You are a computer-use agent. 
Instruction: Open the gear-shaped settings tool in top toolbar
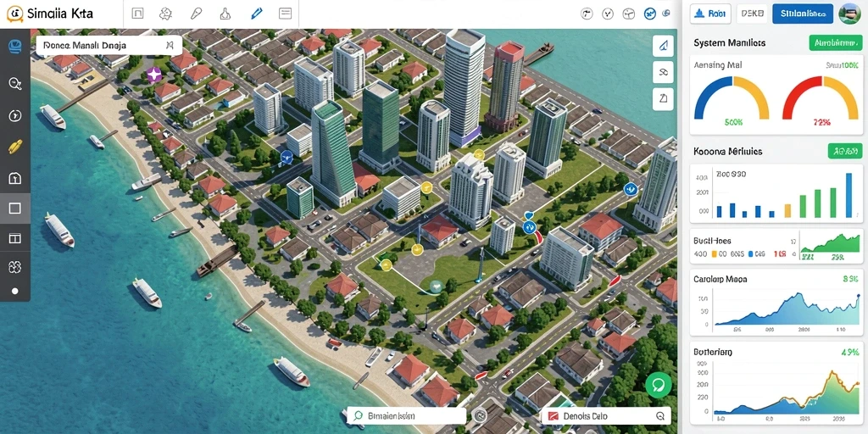pyautogui.click(x=165, y=14)
